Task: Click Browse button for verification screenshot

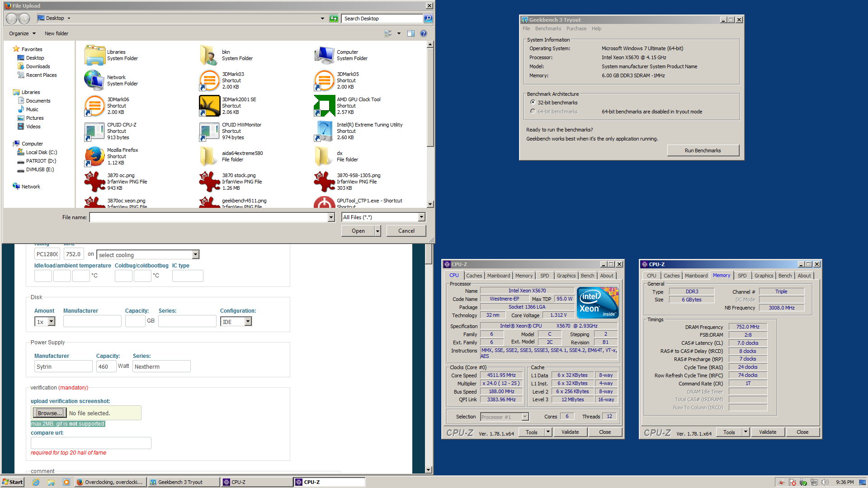Action: 50,413
